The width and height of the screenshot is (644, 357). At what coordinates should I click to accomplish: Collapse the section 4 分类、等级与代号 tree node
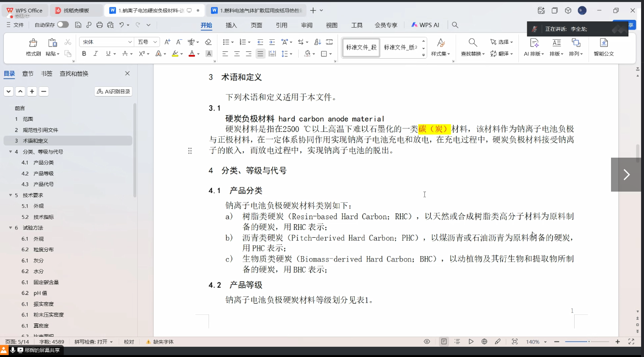[11, 152]
